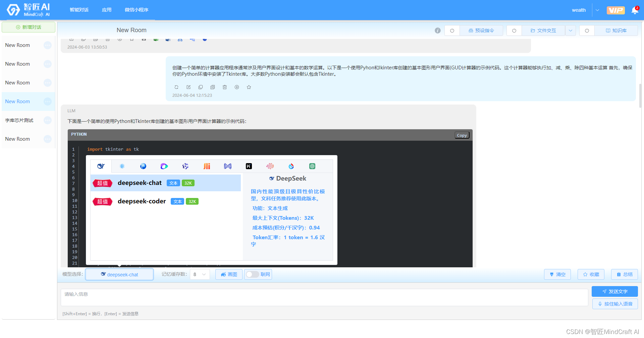Open the notification bell icon
Viewport: 644px width, 338px height.
click(635, 10)
